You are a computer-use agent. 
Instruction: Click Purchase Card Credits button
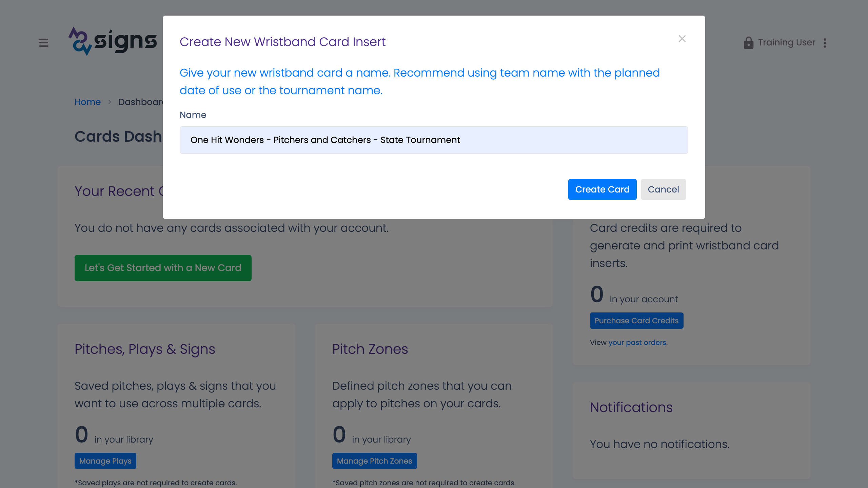(636, 321)
